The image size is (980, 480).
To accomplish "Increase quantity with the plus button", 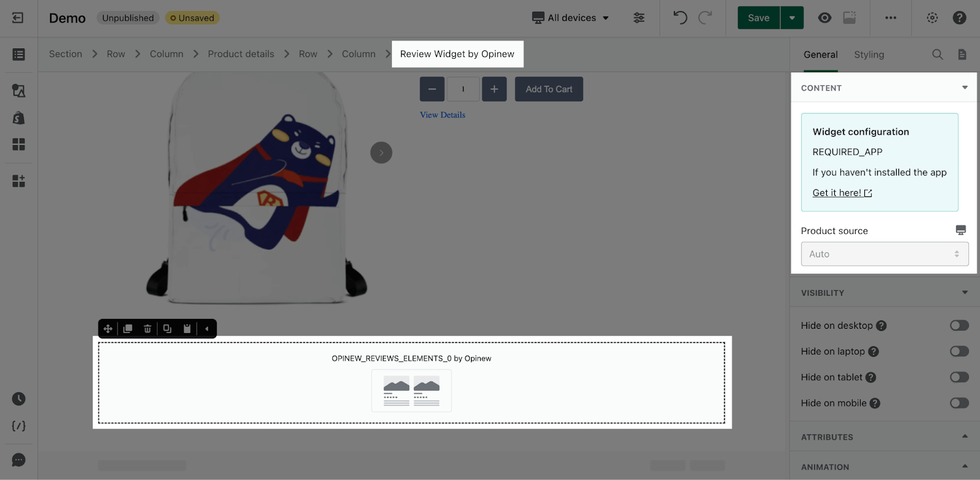I will pos(494,89).
